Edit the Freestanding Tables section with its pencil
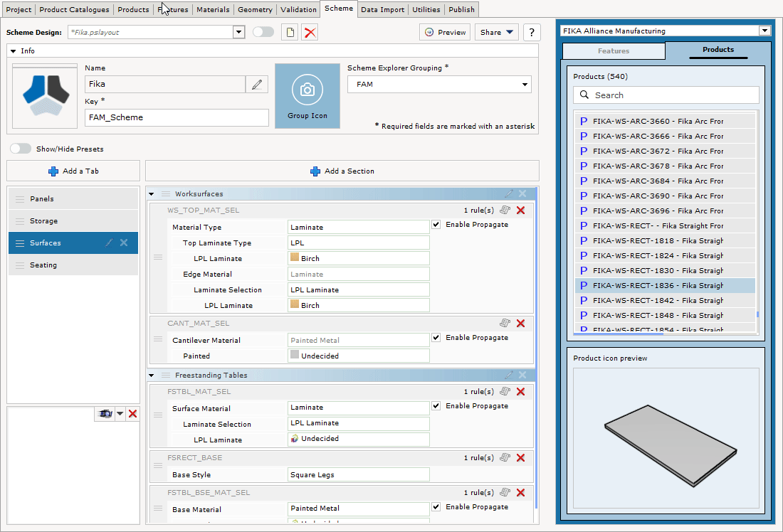The height and width of the screenshot is (532, 783). [x=508, y=375]
